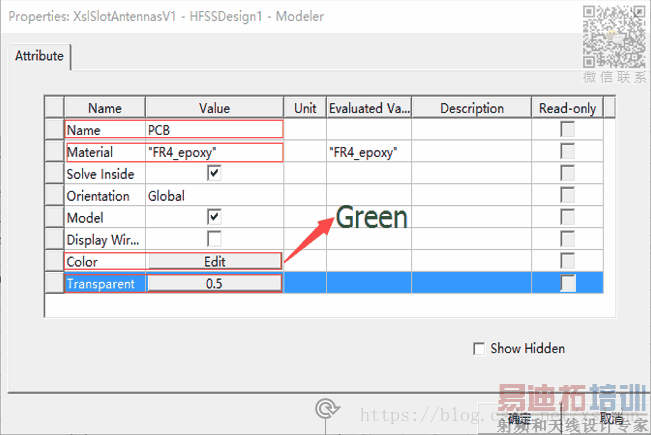The height and width of the screenshot is (435, 651).
Task: Check Read-only box for Solve Inside row
Action: (567, 173)
